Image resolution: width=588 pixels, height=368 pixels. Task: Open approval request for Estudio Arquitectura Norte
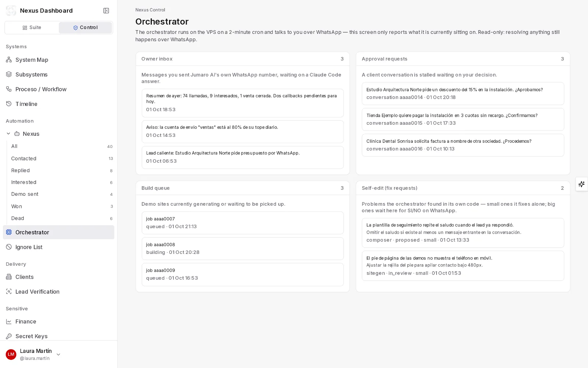[463, 93]
